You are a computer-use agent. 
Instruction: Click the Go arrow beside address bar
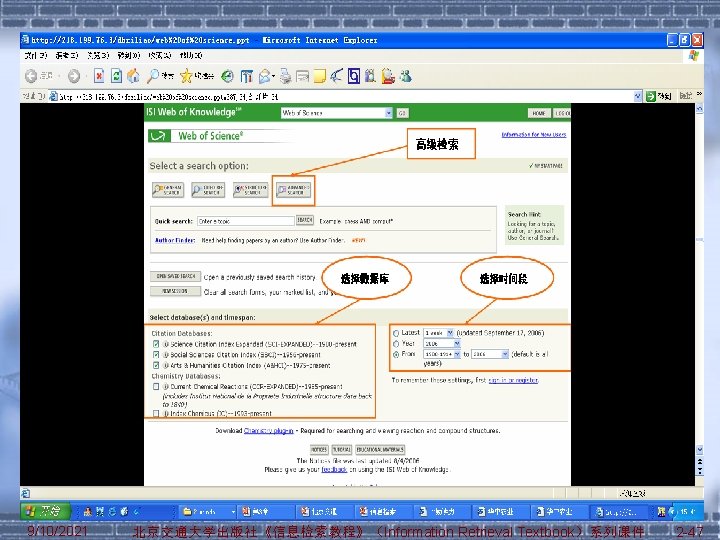point(651,96)
